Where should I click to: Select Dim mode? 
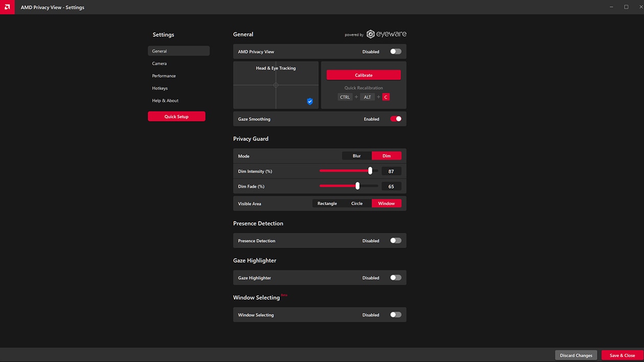[x=386, y=156]
